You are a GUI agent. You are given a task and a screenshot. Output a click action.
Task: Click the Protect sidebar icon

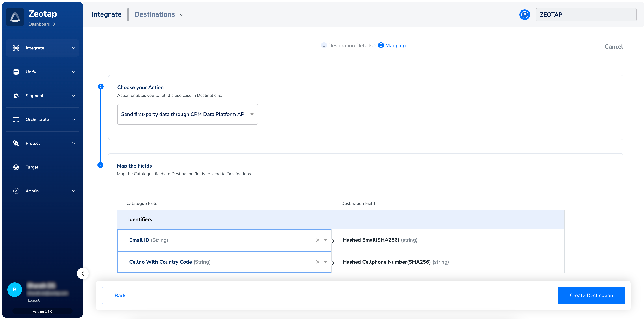(16, 143)
